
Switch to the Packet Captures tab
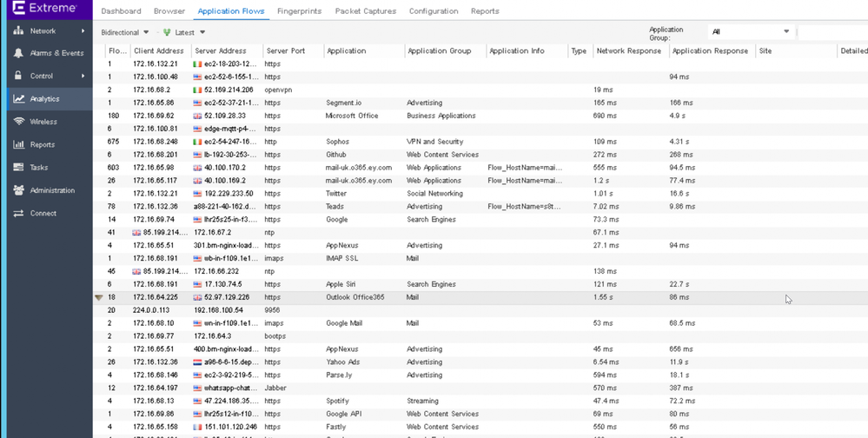coord(365,11)
